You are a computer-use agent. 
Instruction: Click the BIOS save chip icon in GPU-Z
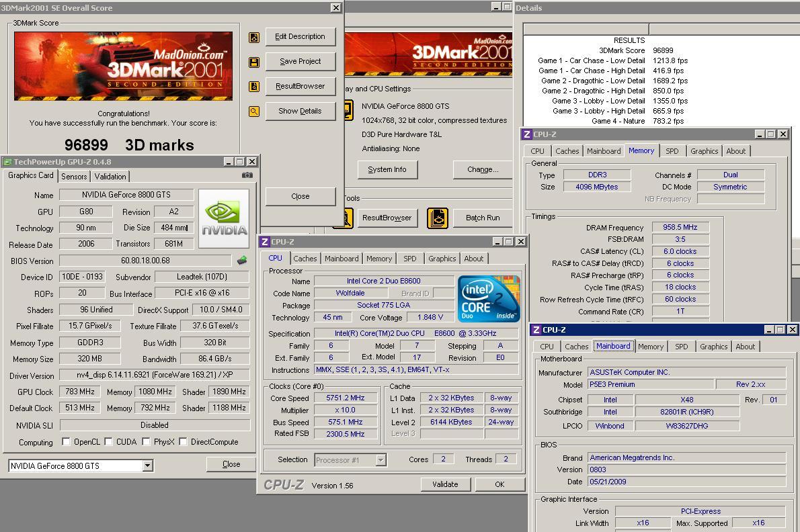click(242, 261)
